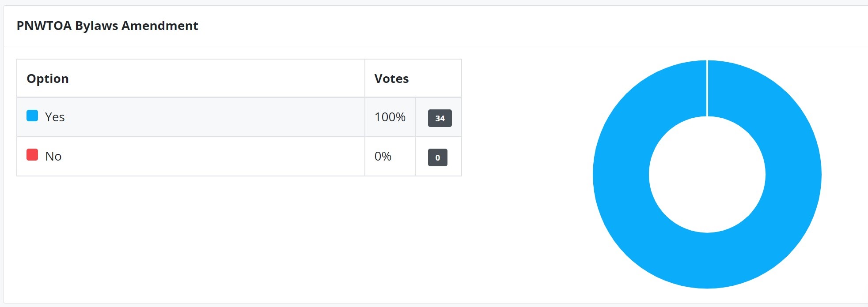Click the word Amendment in the title

coord(159,26)
